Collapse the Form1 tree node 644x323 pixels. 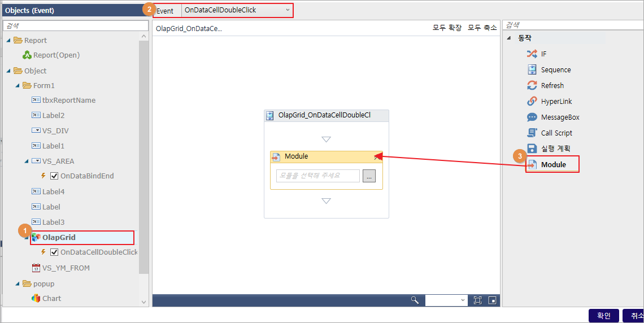[18, 86]
